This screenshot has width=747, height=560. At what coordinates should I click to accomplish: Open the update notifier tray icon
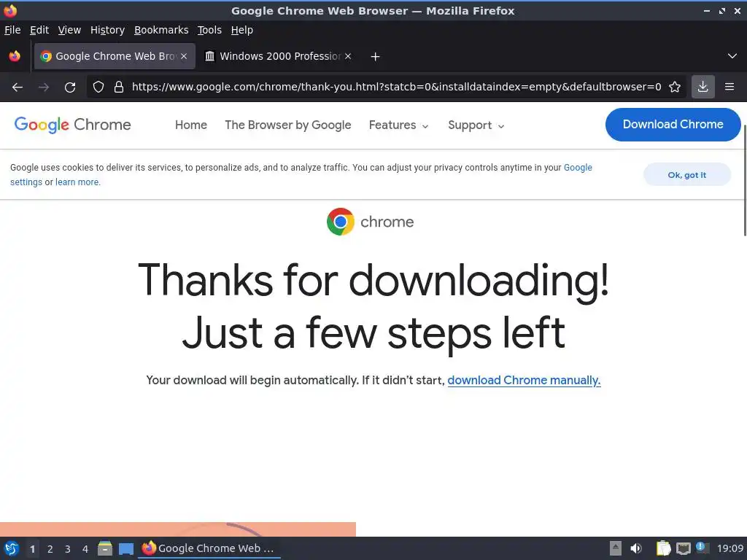[703, 548]
